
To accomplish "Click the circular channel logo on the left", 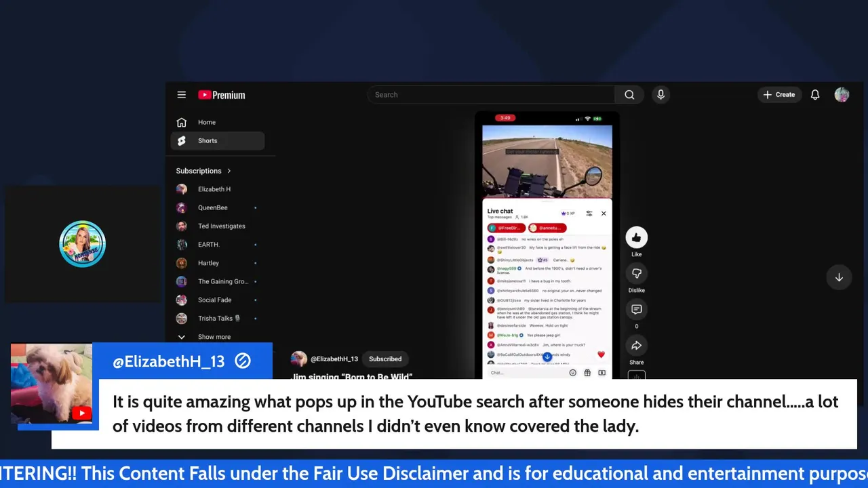I will (82, 244).
